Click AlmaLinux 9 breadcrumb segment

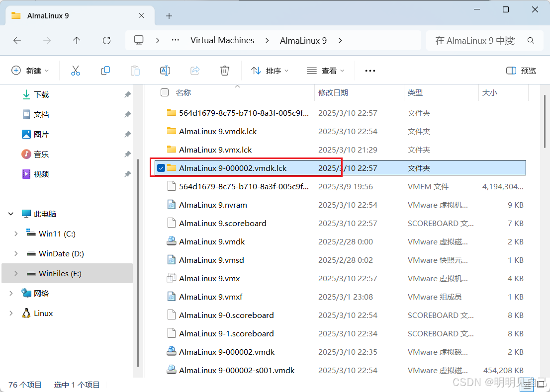[x=303, y=41]
